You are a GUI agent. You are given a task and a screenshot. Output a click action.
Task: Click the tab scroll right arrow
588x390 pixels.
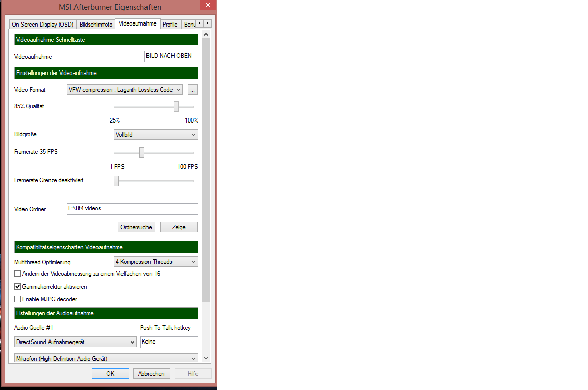(207, 23)
